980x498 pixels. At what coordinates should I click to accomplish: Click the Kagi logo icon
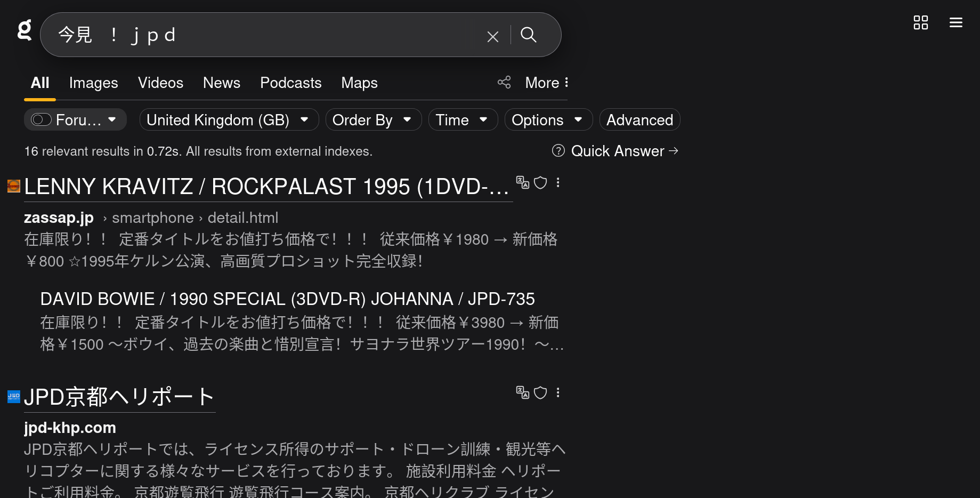(25, 30)
